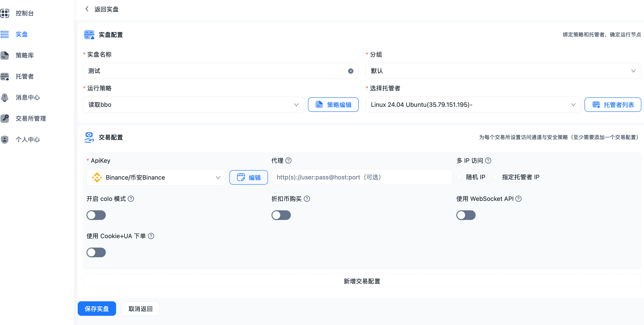Toggle the 折扣币购买 switch on
Image resolution: width=644 pixels, height=325 pixels.
coord(281,215)
